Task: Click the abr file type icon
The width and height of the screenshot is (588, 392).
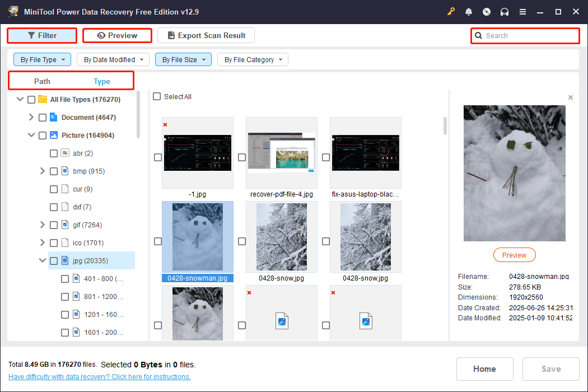Action: [65, 153]
